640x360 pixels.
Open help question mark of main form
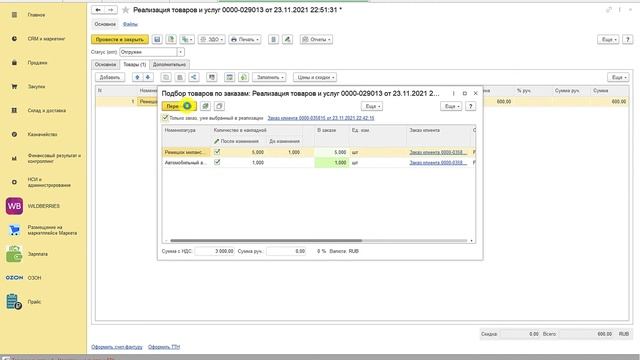coord(627,40)
